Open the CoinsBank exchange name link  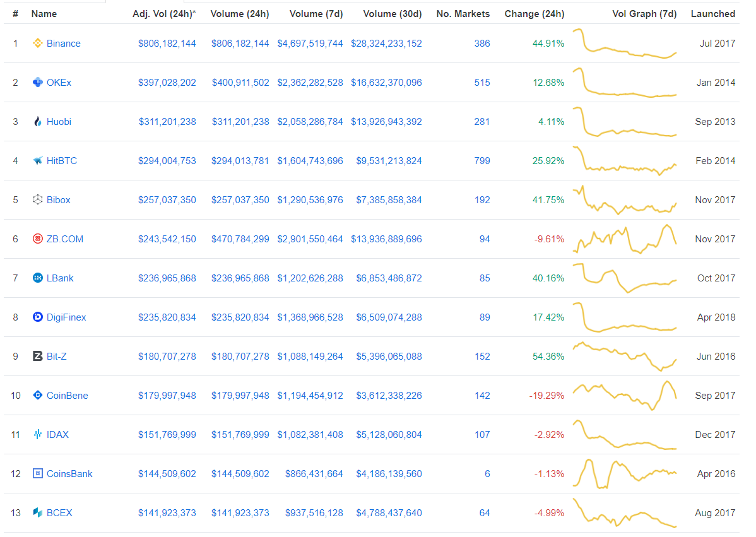(69, 474)
